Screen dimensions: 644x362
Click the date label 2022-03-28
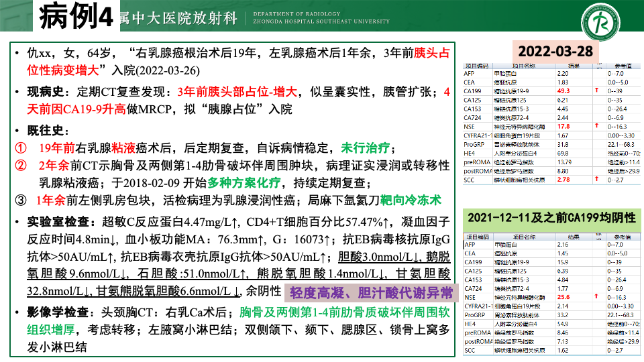pos(555,52)
